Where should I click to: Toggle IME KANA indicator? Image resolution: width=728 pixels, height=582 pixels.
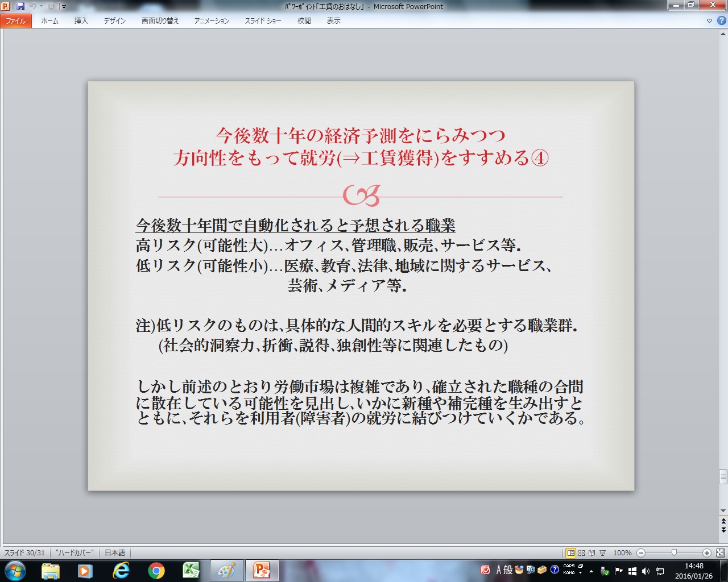(569, 572)
